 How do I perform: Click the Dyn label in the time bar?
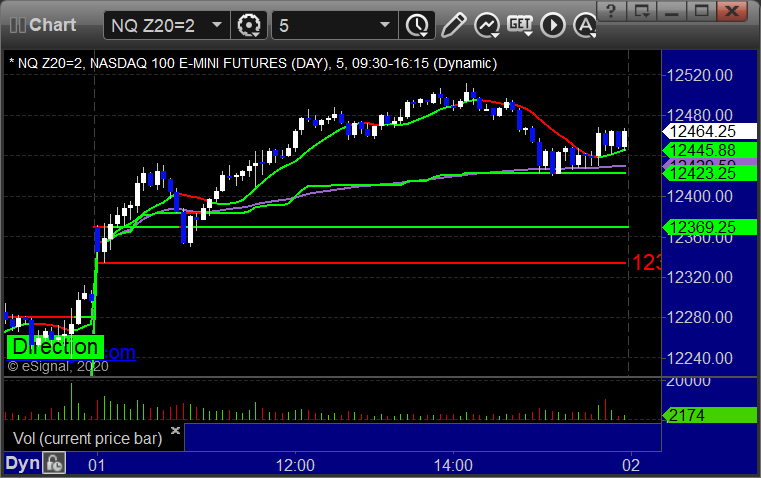(22, 463)
